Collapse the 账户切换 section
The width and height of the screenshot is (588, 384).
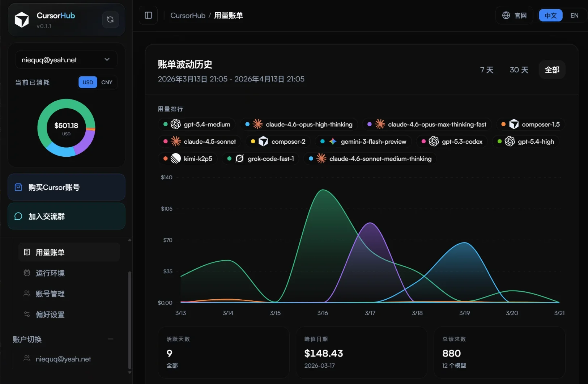tap(111, 339)
